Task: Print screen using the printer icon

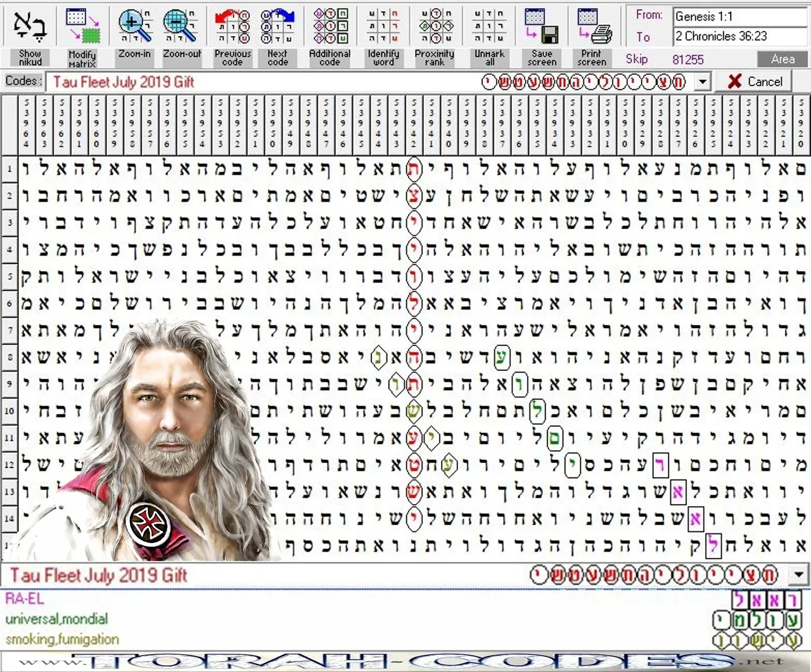Action: [x=592, y=25]
